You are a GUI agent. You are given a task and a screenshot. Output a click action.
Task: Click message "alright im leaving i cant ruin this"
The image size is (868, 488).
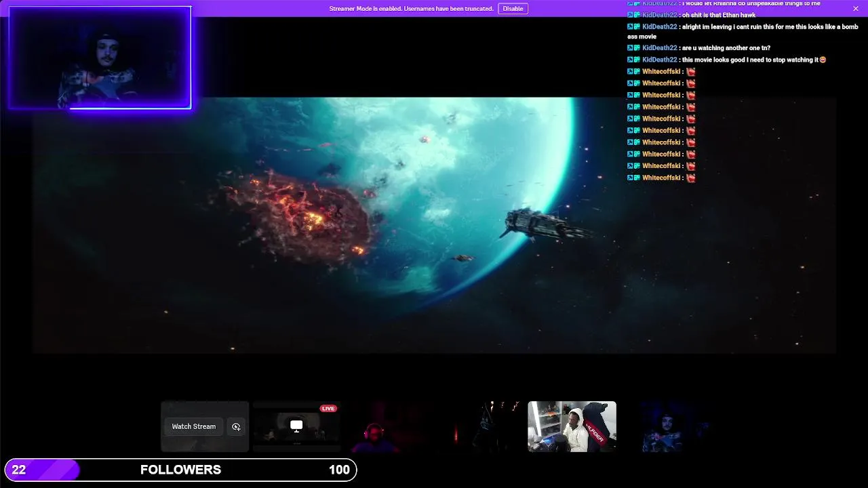click(743, 31)
